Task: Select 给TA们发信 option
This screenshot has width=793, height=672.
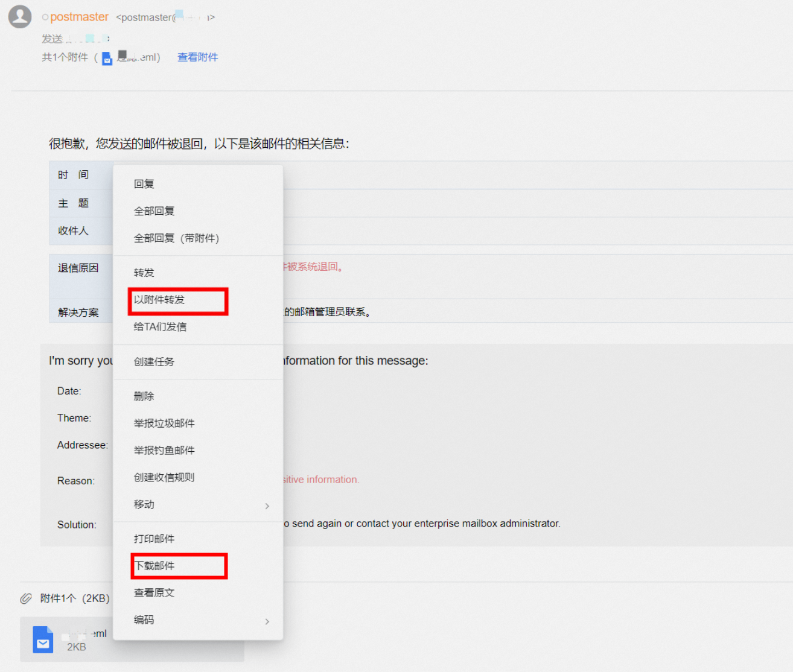Action: pyautogui.click(x=160, y=327)
